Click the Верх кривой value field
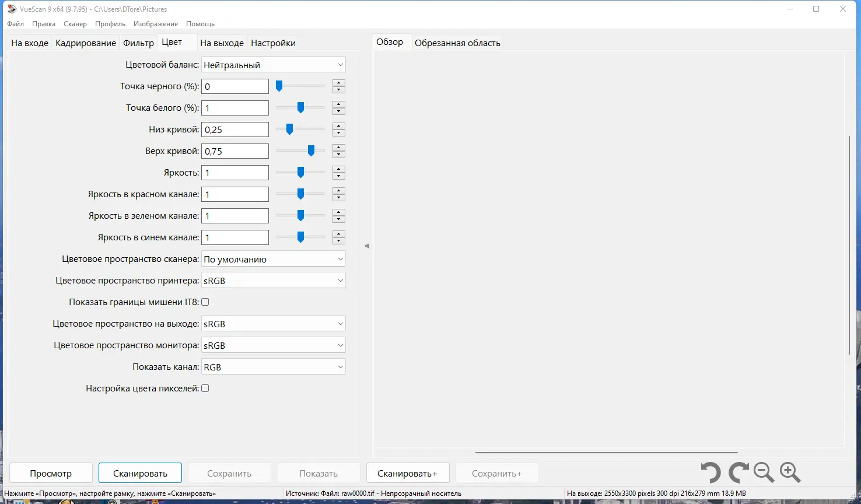861x504 pixels. pyautogui.click(x=235, y=151)
